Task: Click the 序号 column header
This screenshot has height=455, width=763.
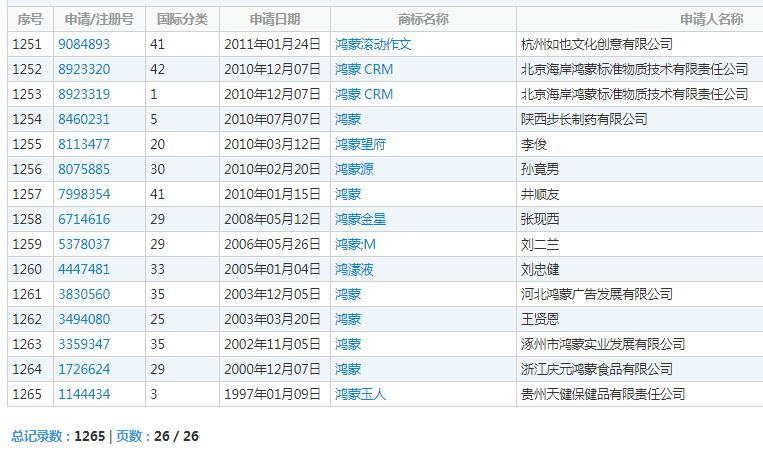Action: pyautogui.click(x=30, y=19)
